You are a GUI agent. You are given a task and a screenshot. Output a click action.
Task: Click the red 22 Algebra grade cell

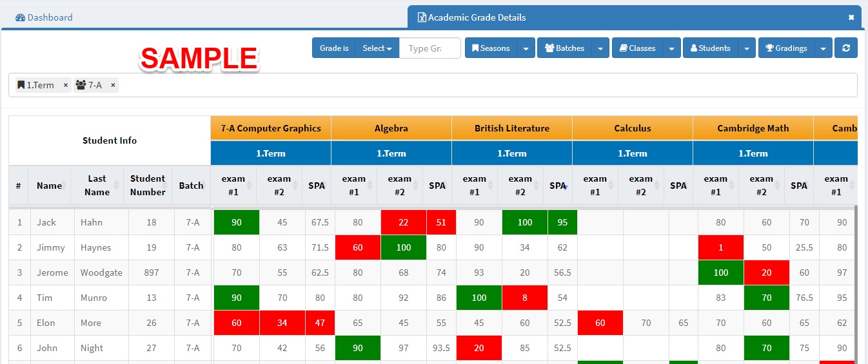tap(404, 222)
